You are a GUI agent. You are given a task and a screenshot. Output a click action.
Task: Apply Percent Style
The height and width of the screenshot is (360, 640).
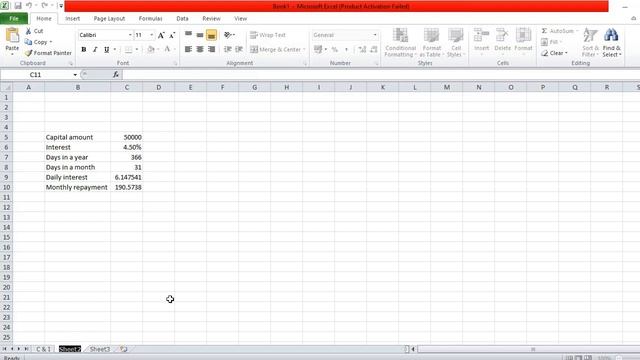(335, 49)
